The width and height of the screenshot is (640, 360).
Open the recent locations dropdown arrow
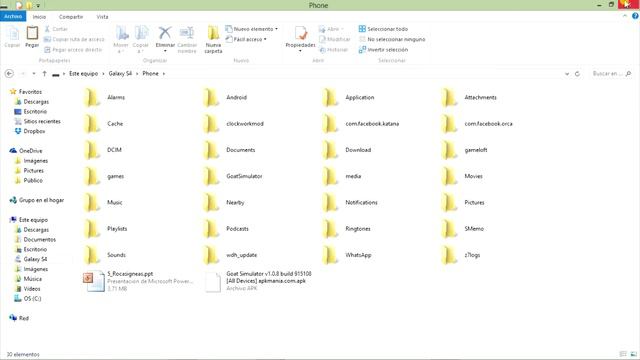click(33, 74)
